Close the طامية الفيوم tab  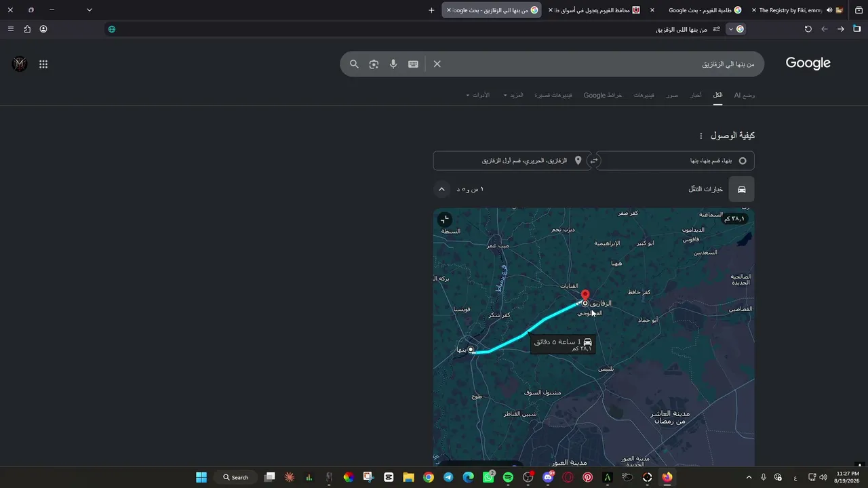point(652,10)
